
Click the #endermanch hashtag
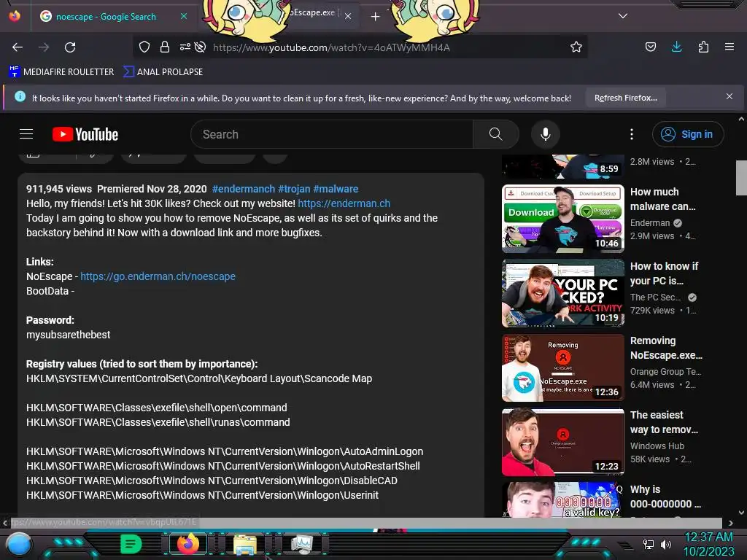point(244,189)
